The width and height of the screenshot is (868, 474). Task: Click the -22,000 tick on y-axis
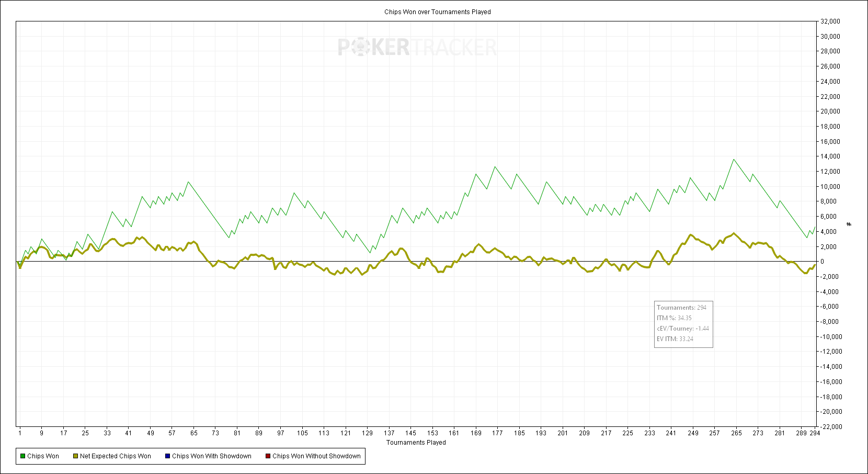(x=830, y=426)
